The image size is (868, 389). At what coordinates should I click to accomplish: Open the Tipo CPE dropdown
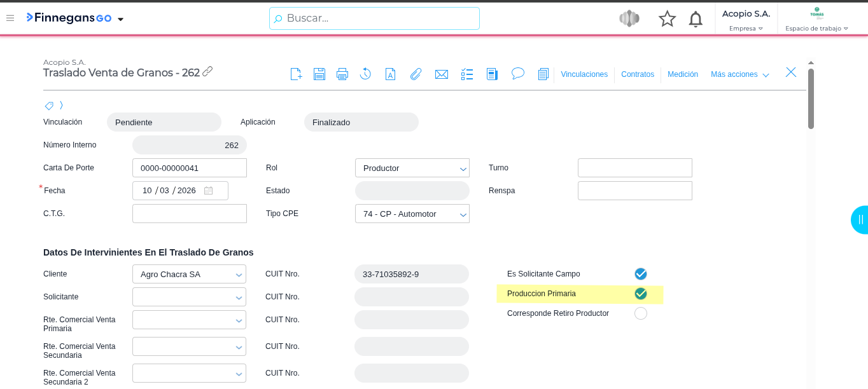(412, 214)
